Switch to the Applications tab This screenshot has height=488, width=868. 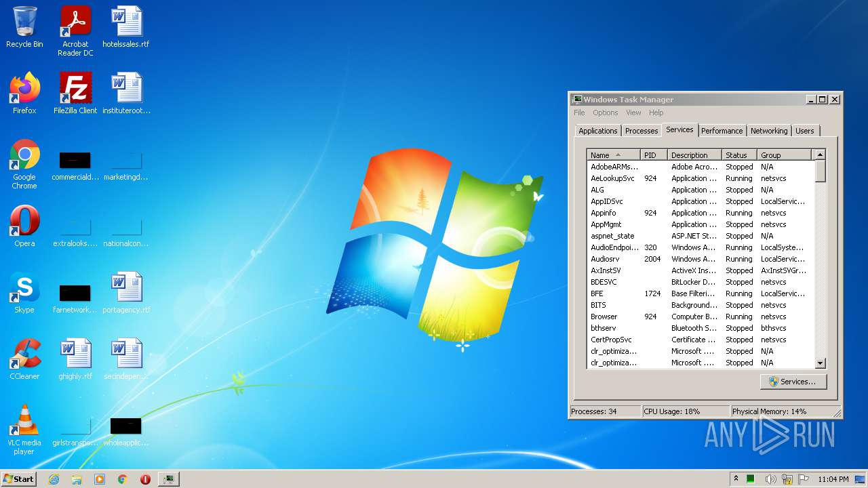(x=598, y=131)
